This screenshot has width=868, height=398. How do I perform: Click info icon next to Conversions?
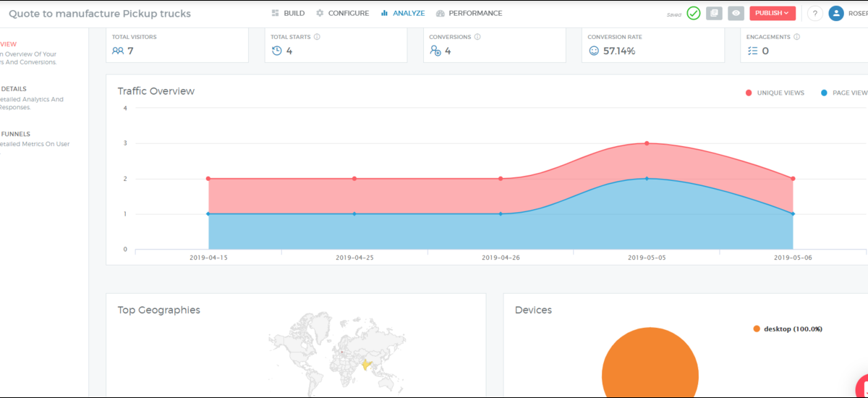477,37
